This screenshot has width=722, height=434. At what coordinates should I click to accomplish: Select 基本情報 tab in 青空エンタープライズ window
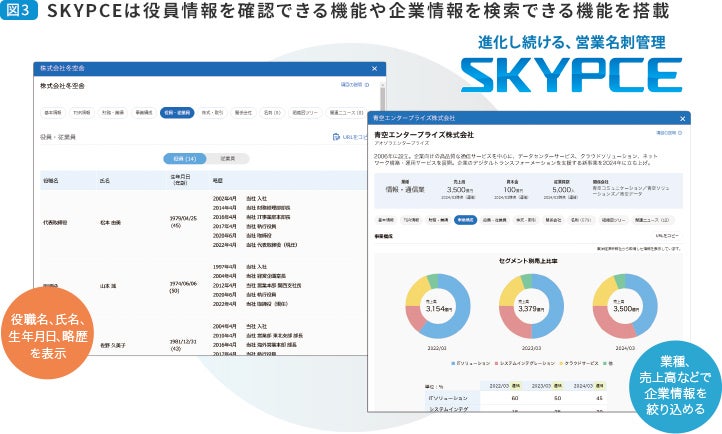(386, 220)
